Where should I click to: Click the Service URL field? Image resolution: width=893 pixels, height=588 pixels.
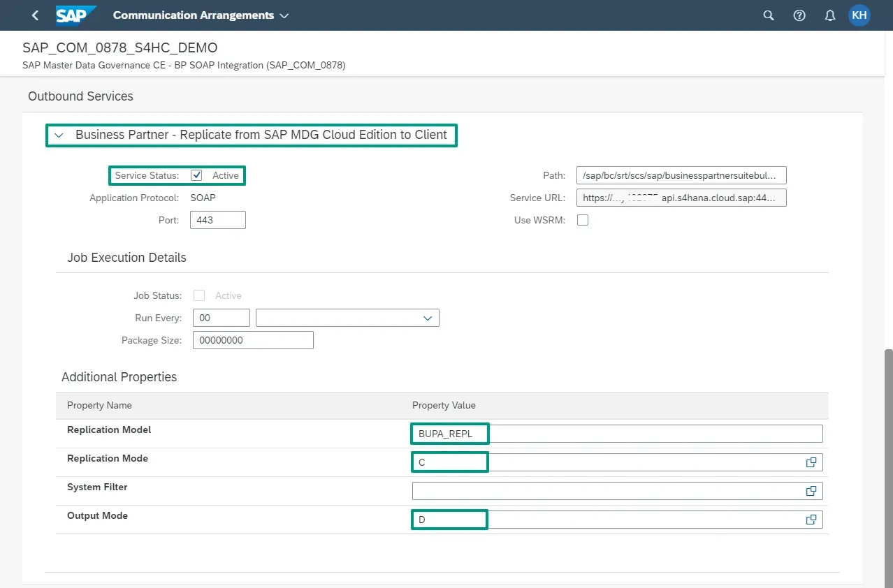[681, 198]
